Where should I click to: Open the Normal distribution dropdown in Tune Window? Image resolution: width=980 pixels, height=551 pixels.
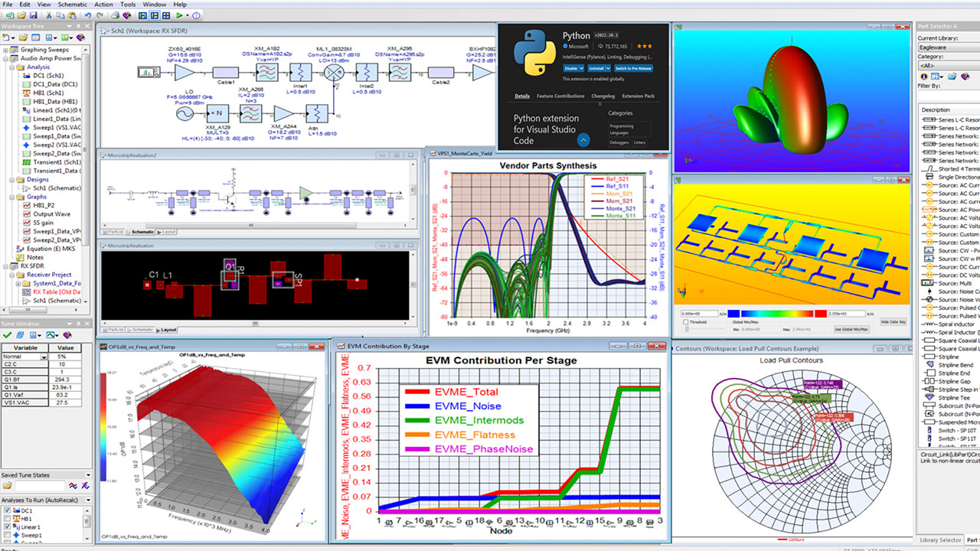pyautogui.click(x=46, y=357)
